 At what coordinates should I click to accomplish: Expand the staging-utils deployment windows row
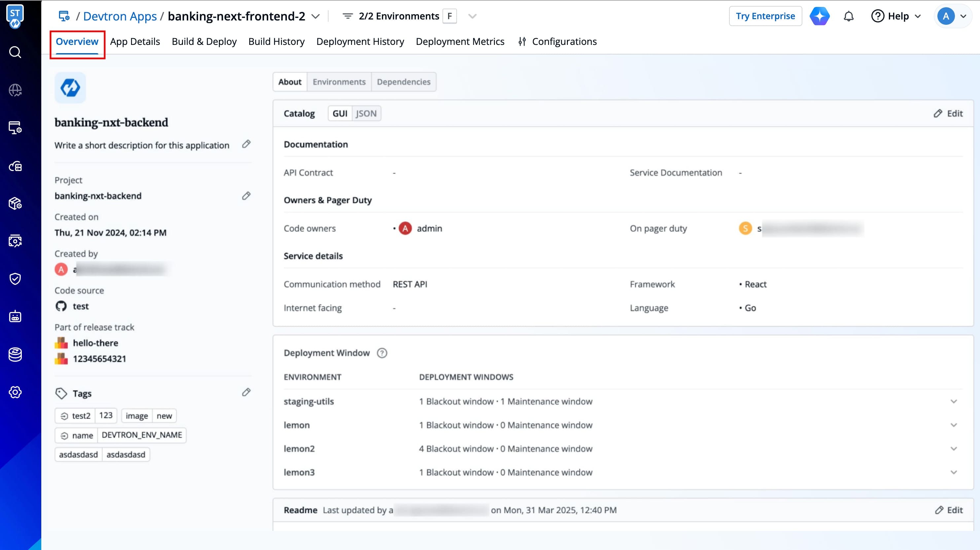[953, 401]
